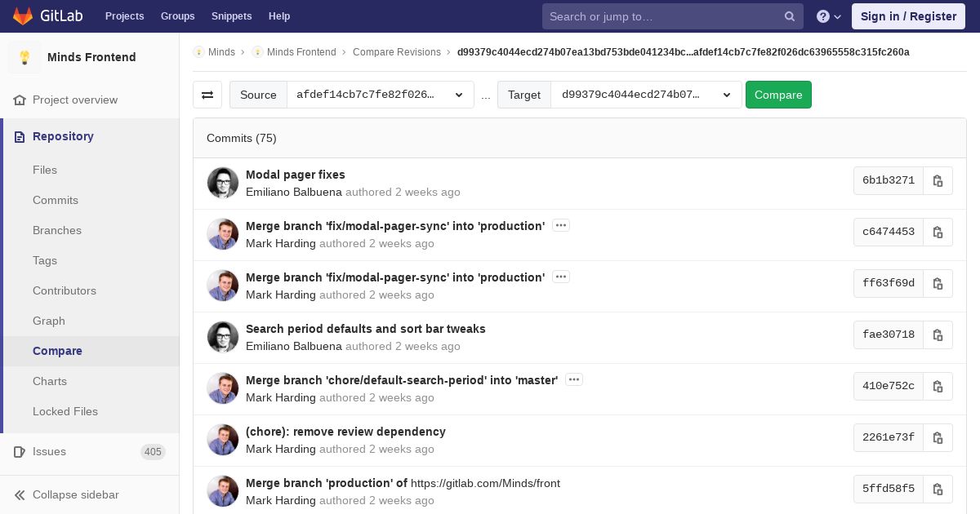980x514 pixels.
Task: Click the search magnifier icon
Action: click(790, 16)
